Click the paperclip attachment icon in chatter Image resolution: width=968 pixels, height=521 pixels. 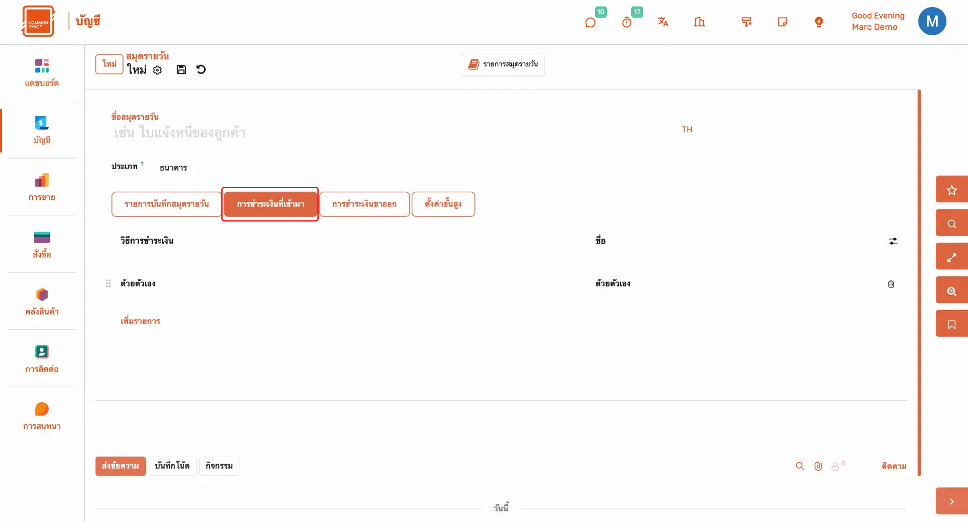(817, 466)
